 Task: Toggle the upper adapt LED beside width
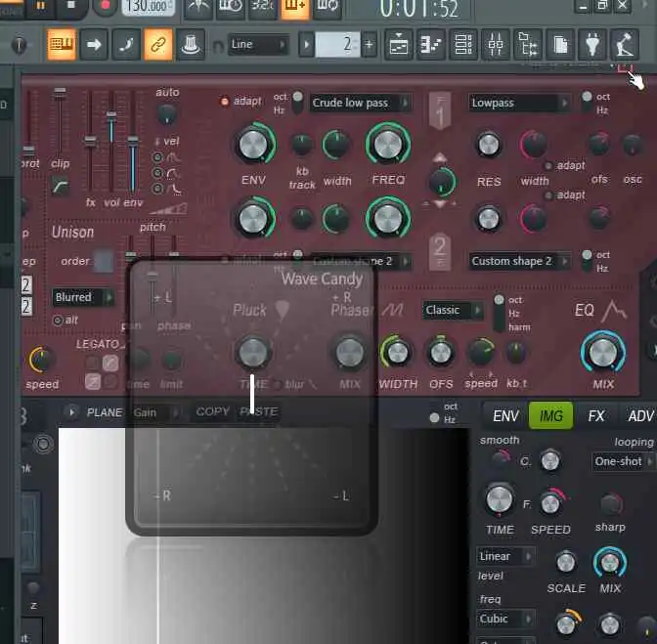pyautogui.click(x=548, y=166)
